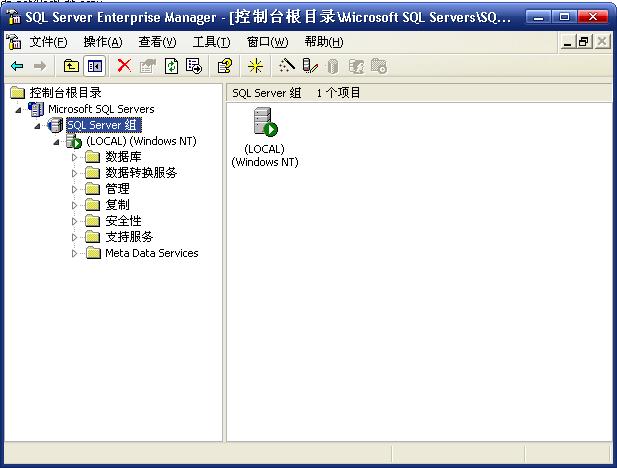Screen dimensions: 617x468
Task: Click the red Delete toolbar icon
Action: click(x=124, y=66)
